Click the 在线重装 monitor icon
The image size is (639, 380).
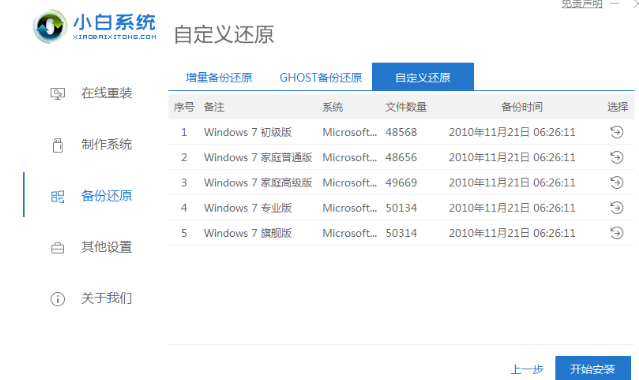[57, 94]
